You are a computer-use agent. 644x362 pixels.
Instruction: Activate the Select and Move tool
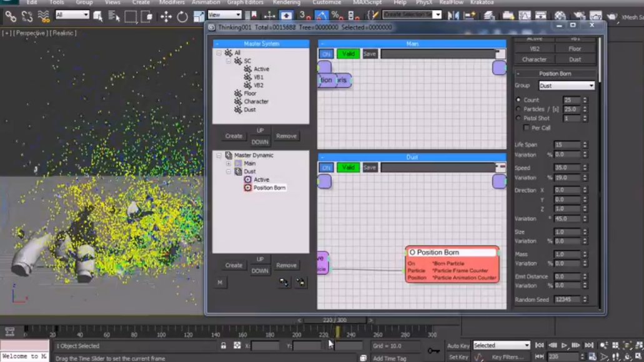point(166,16)
